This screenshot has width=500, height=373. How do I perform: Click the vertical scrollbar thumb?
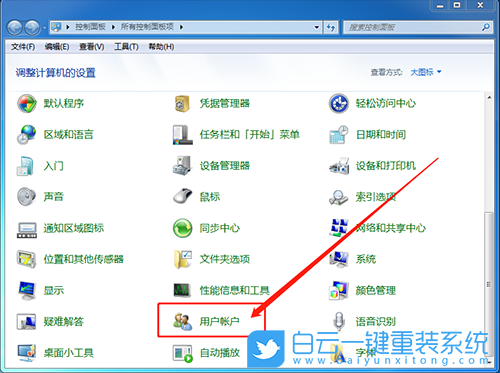coord(489,283)
